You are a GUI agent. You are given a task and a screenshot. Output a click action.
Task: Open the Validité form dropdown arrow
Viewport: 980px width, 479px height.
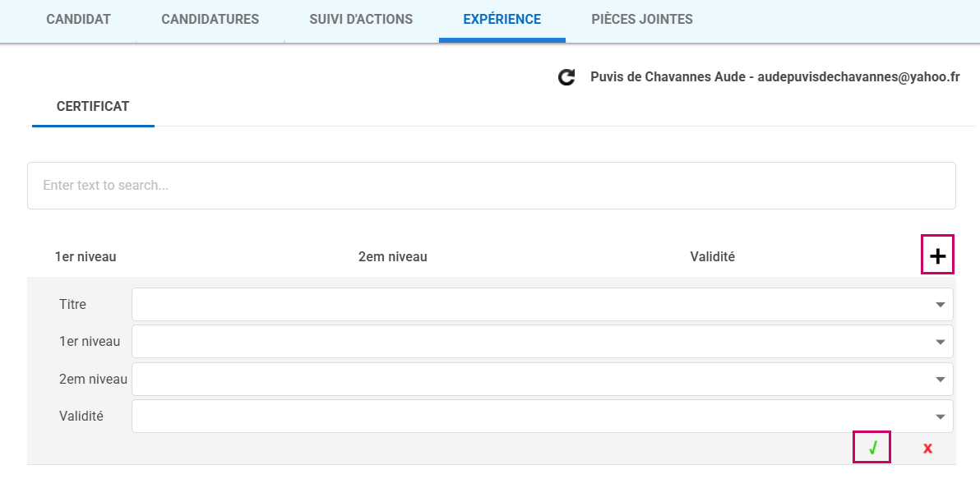click(x=940, y=417)
